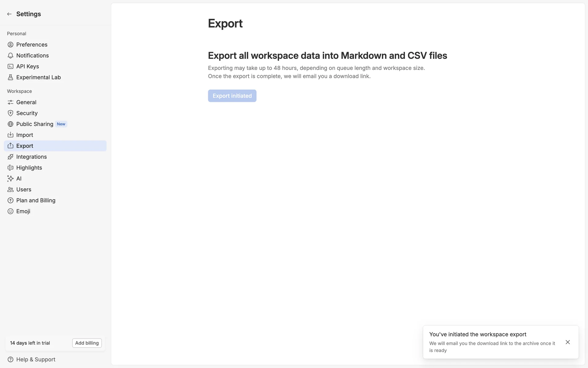Open General workspace settings
This screenshot has height=368, width=588.
coord(26,102)
